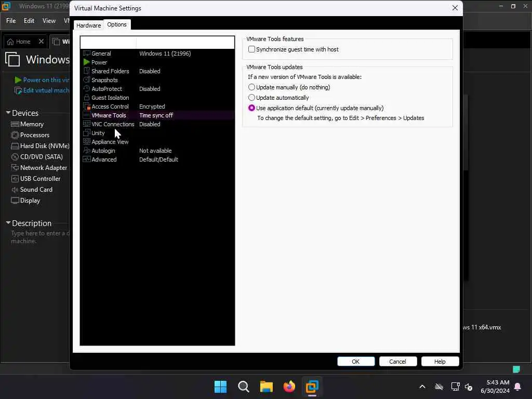The width and height of the screenshot is (532, 399).
Task: Click the Hard Disk (NVMe) icon
Action: coord(15,146)
